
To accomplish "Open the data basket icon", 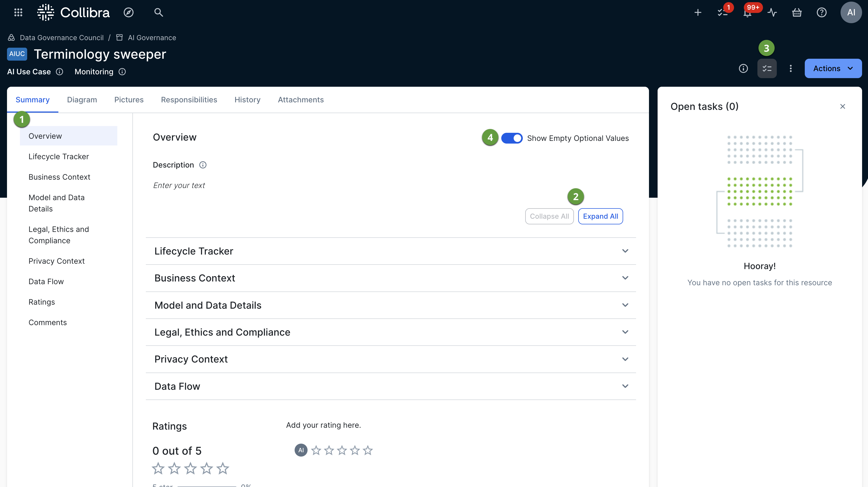I will (797, 12).
